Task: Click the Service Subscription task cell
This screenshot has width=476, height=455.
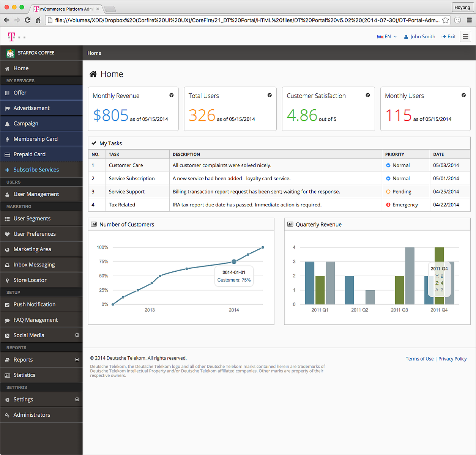Action: point(137,178)
